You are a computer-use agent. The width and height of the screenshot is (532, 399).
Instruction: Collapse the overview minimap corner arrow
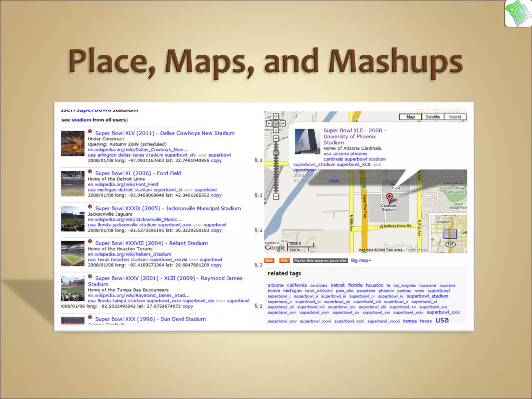click(466, 251)
